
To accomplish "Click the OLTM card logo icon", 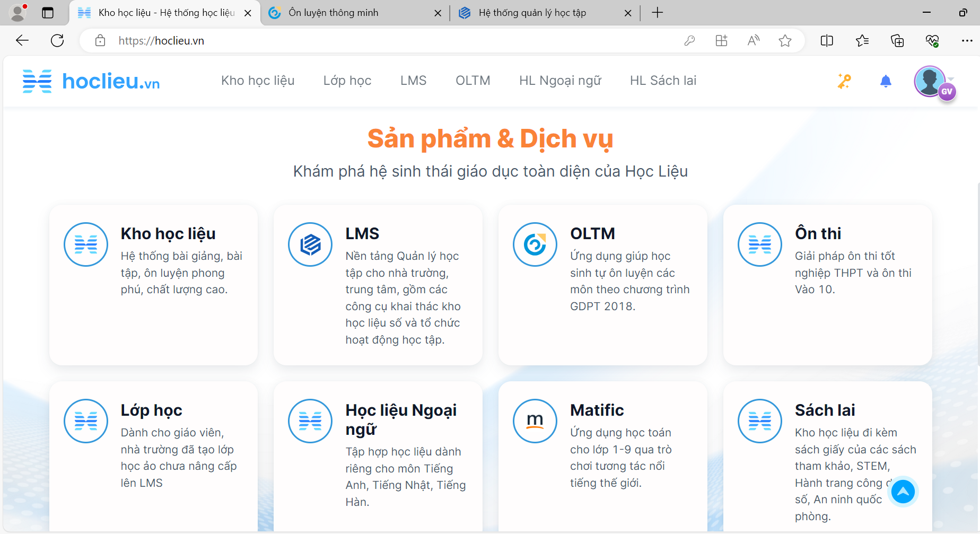I will (x=535, y=244).
